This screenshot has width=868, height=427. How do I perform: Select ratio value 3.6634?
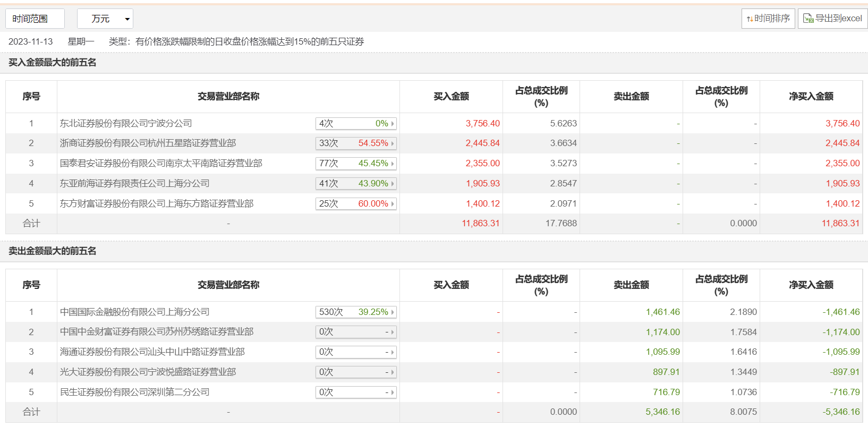pyautogui.click(x=563, y=143)
